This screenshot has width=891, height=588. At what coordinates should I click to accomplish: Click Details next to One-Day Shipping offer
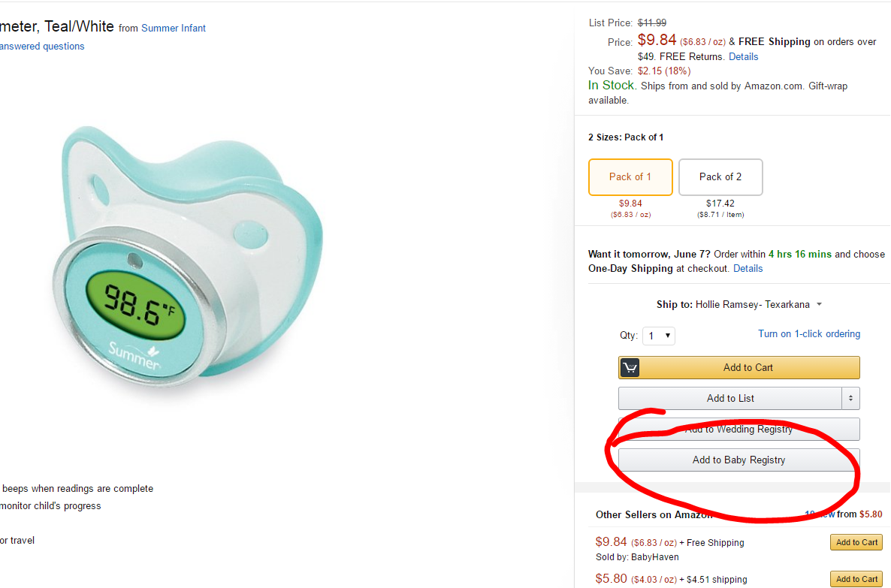[748, 268]
